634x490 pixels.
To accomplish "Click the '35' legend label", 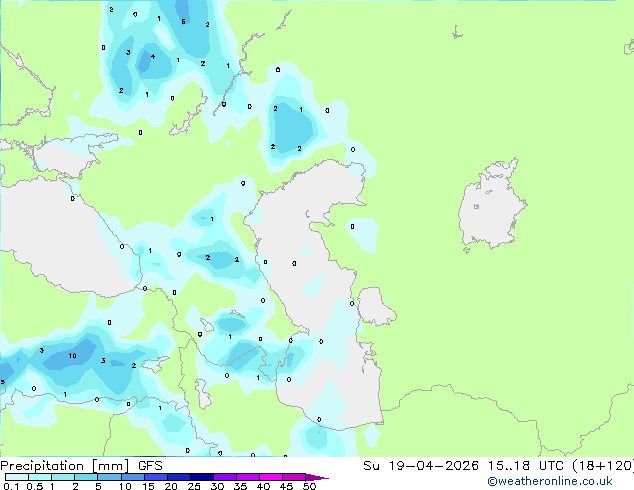I will tap(241, 486).
